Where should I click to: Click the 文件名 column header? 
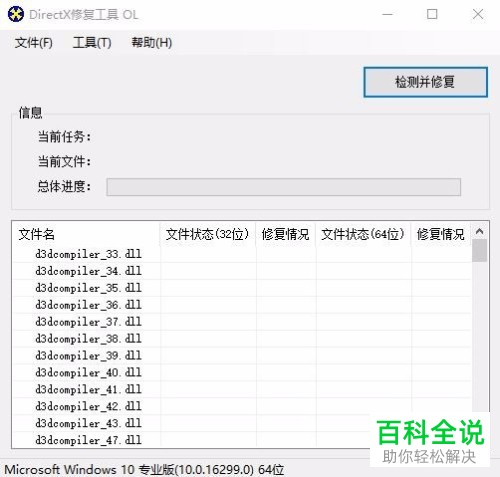(x=86, y=234)
